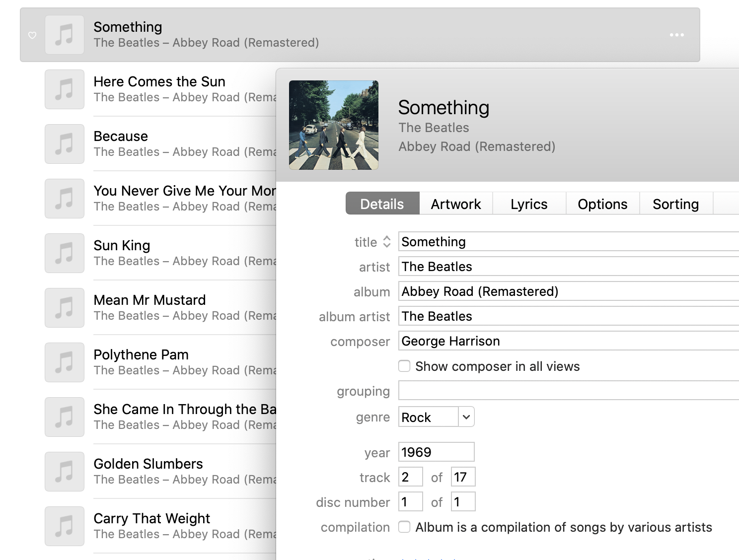Click music note icon for She Came In Through
The image size is (739, 560).
coord(65,417)
